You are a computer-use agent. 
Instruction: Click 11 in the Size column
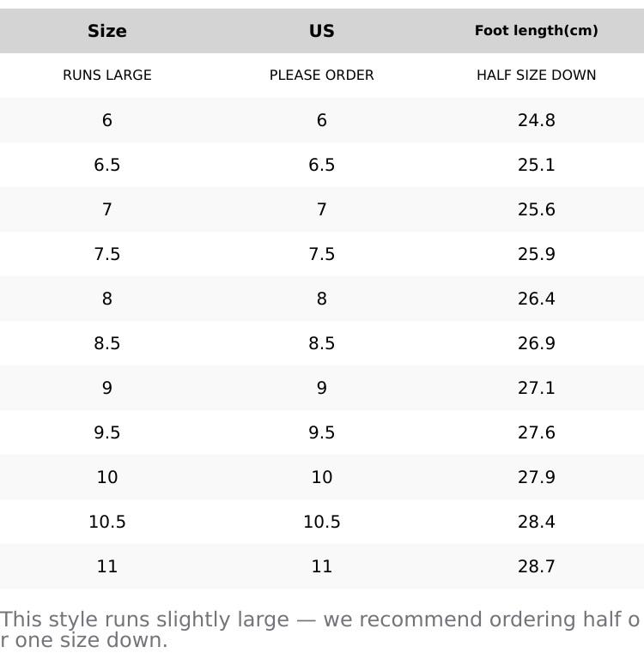pos(107,566)
